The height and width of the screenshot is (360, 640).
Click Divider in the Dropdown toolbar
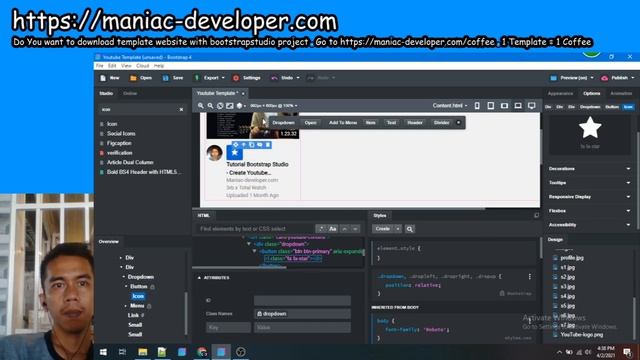[x=441, y=122]
